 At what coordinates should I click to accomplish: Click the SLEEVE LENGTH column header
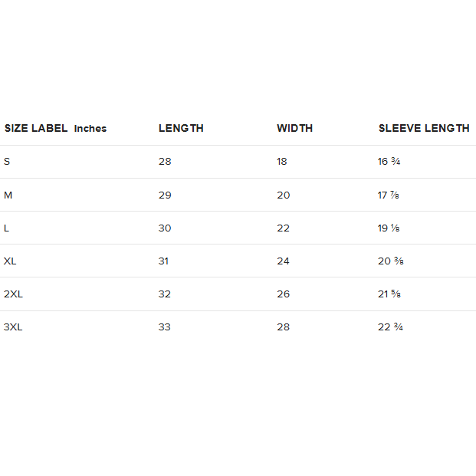(423, 128)
